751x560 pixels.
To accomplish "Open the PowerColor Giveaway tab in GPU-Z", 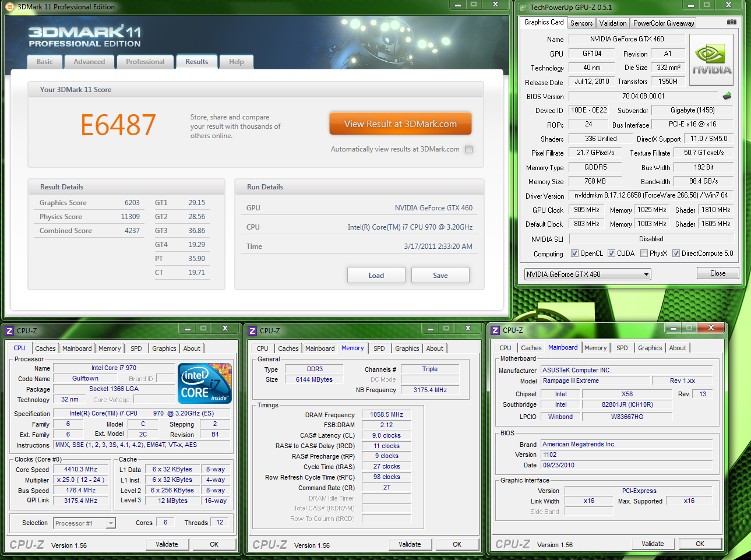I will point(664,23).
